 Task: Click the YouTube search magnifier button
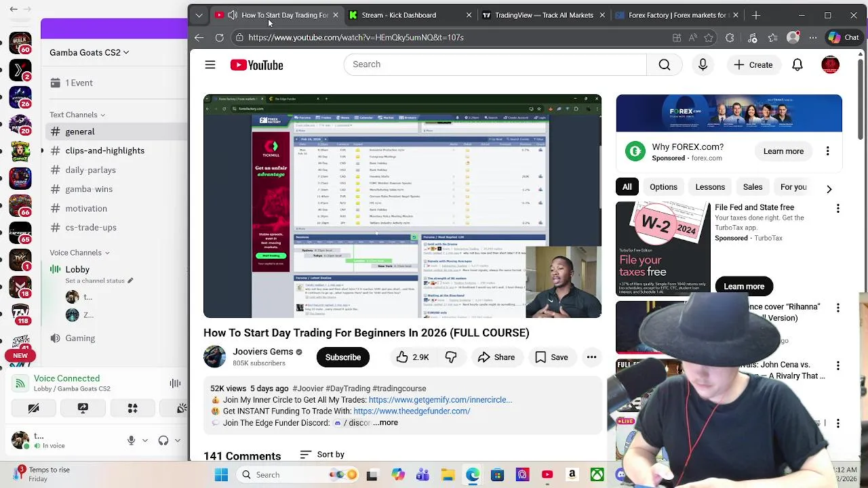point(664,64)
